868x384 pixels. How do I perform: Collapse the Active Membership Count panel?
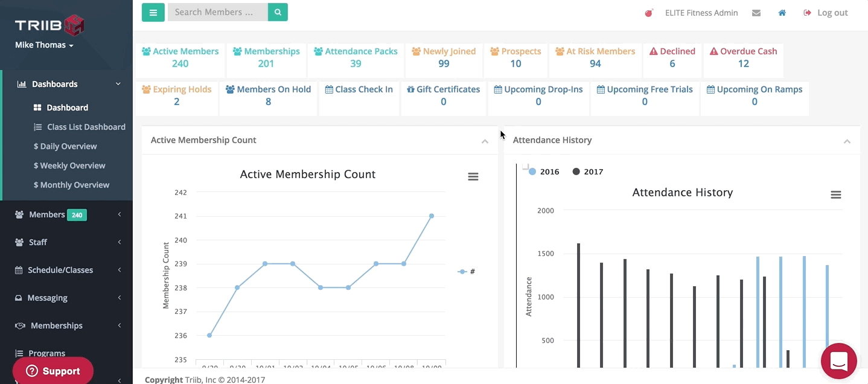point(485,141)
